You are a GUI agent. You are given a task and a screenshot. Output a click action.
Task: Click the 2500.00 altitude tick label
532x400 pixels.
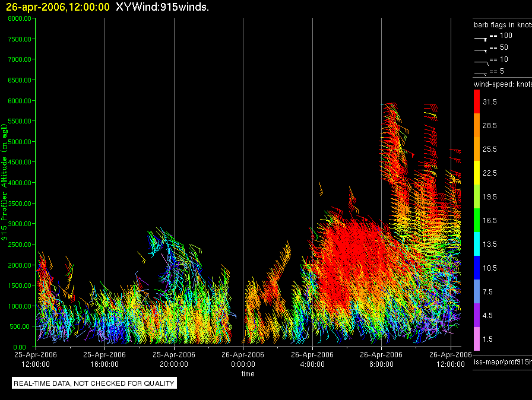(x=20, y=245)
